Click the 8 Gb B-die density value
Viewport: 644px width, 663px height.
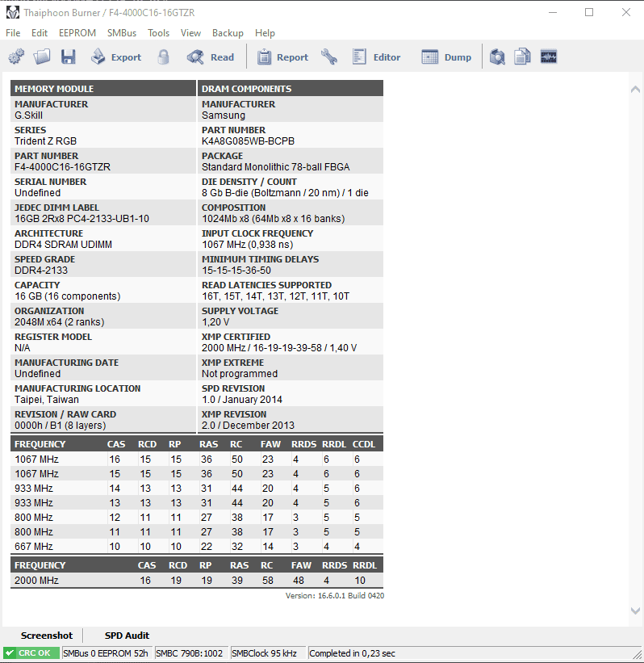(285, 193)
